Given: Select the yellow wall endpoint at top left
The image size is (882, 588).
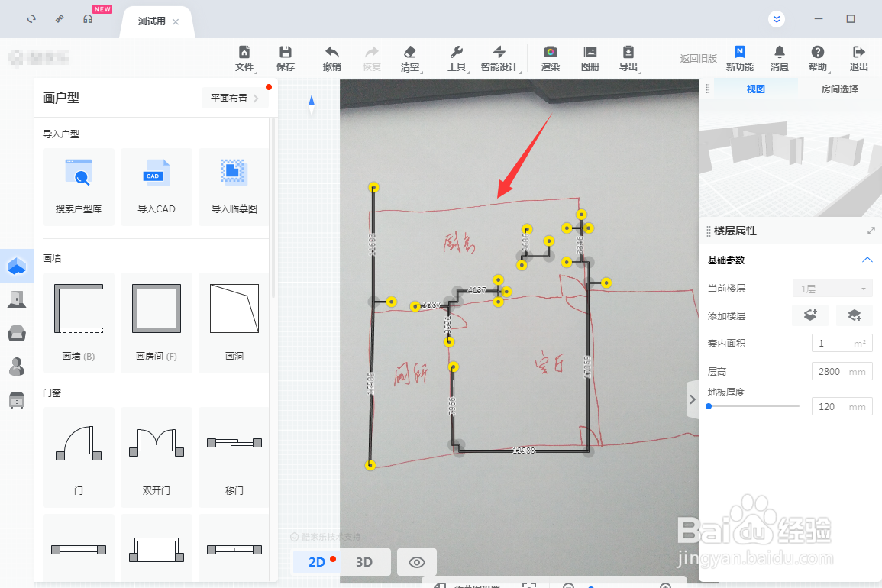Looking at the screenshot, I should pyautogui.click(x=373, y=187).
